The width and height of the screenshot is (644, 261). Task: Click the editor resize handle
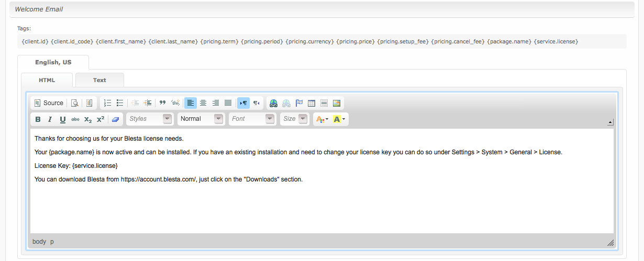tap(610, 243)
